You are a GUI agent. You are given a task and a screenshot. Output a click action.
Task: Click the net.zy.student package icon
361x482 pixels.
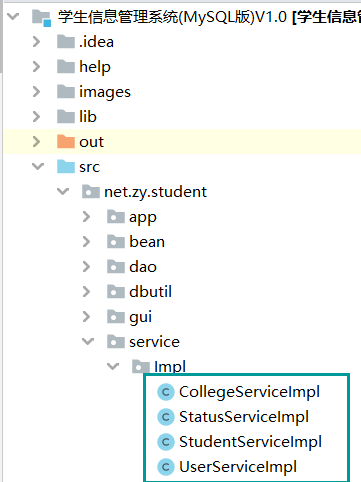(91, 192)
